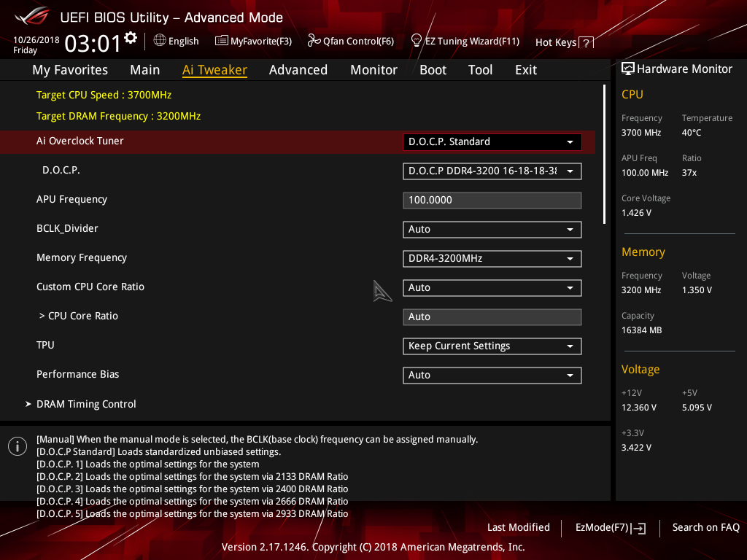Click Search on FAQ
This screenshot has height=560, width=747.
(705, 528)
